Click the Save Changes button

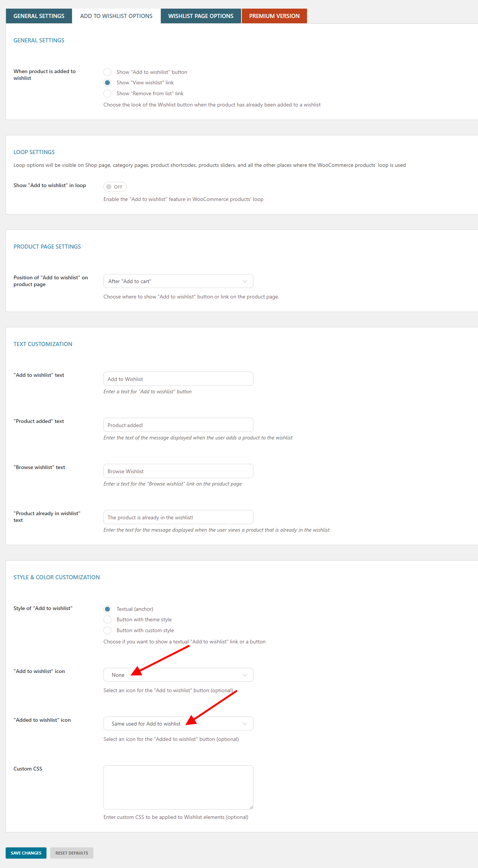26,853
